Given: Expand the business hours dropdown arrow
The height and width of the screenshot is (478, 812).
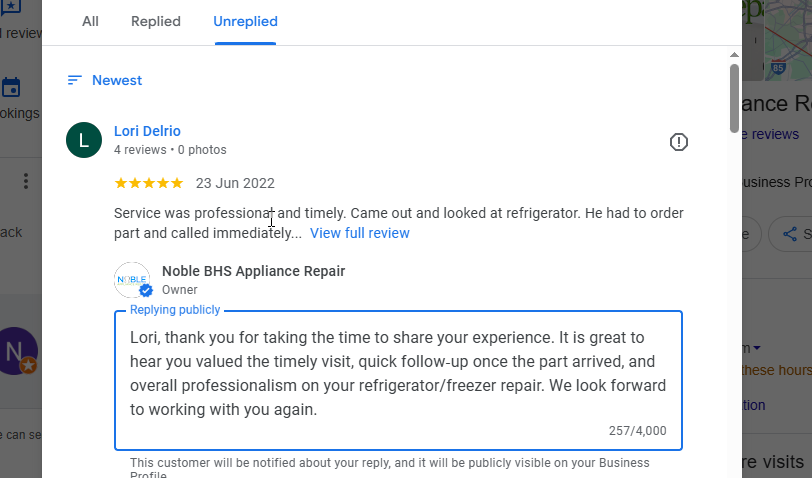Looking at the screenshot, I should pyautogui.click(x=757, y=348).
